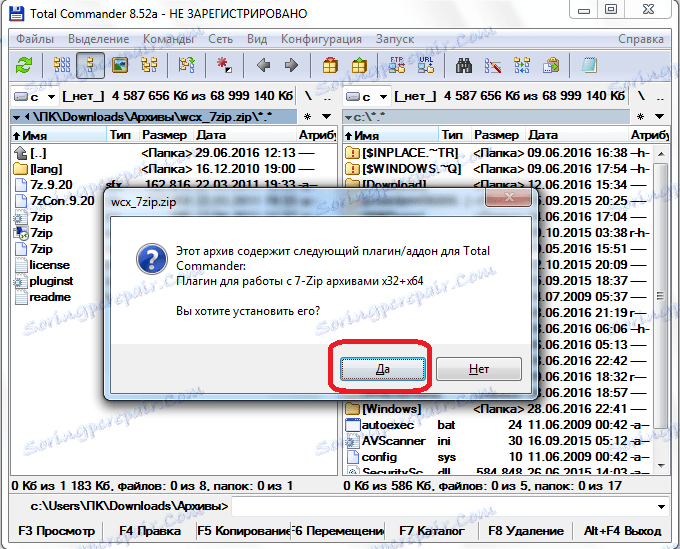Open Search files binoculars icon

(464, 65)
